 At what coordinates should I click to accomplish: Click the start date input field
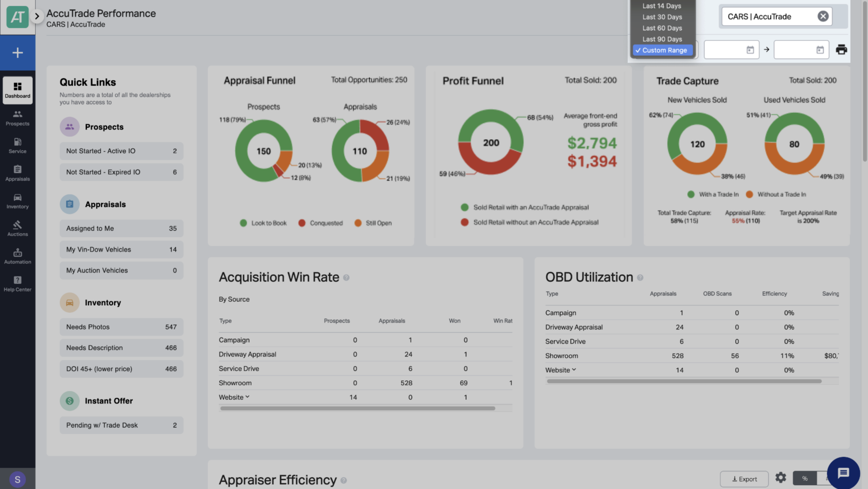pos(731,50)
